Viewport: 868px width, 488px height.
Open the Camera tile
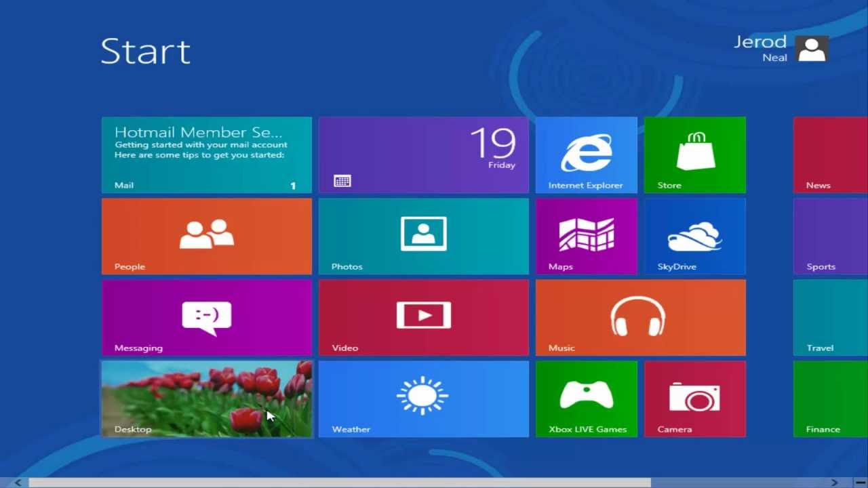click(695, 399)
